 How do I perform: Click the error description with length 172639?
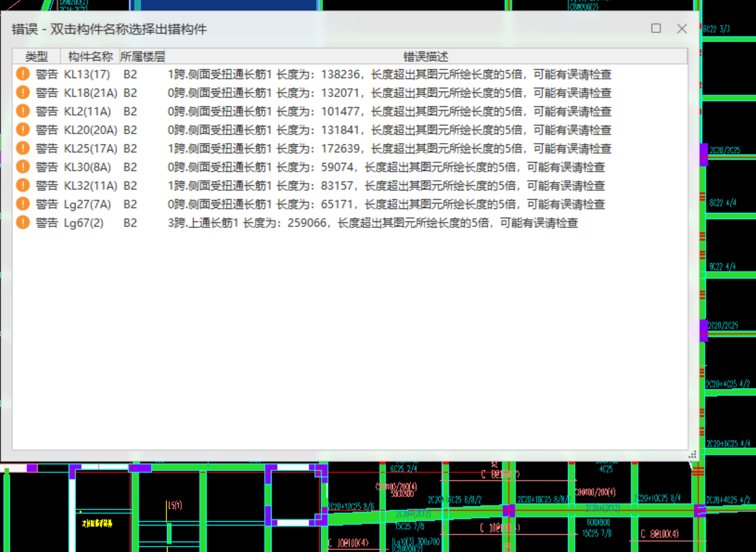(390, 149)
